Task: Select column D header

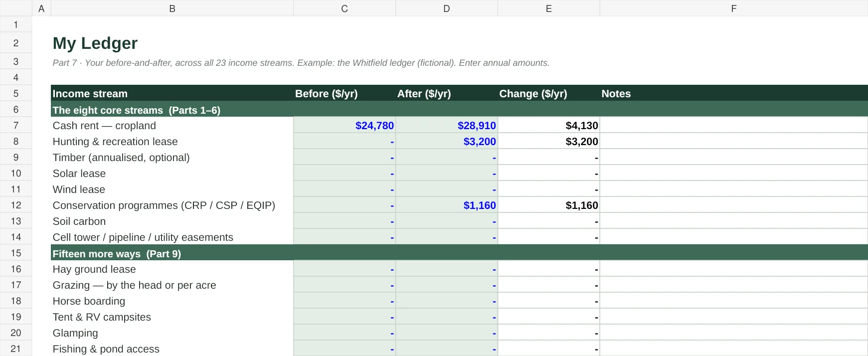Action: pos(447,8)
